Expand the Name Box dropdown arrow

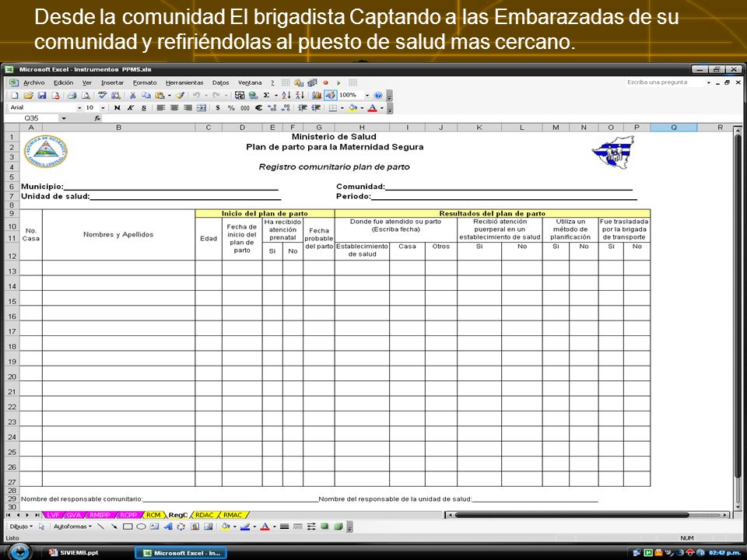coord(63,118)
